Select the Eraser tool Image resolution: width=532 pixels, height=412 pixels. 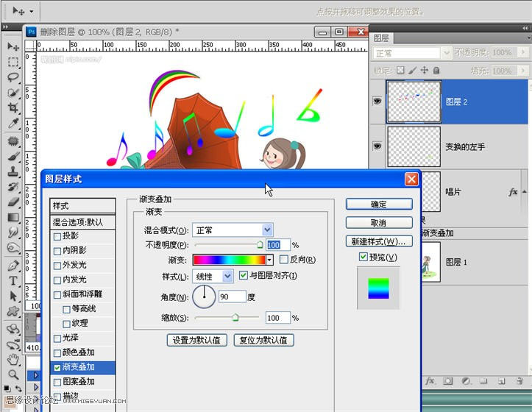pos(13,202)
